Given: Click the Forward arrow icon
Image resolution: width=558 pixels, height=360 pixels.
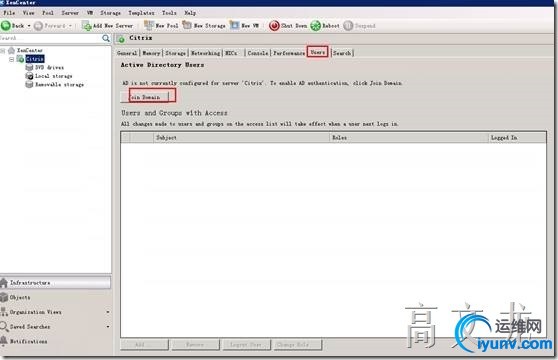Looking at the screenshot, I should 38,26.
